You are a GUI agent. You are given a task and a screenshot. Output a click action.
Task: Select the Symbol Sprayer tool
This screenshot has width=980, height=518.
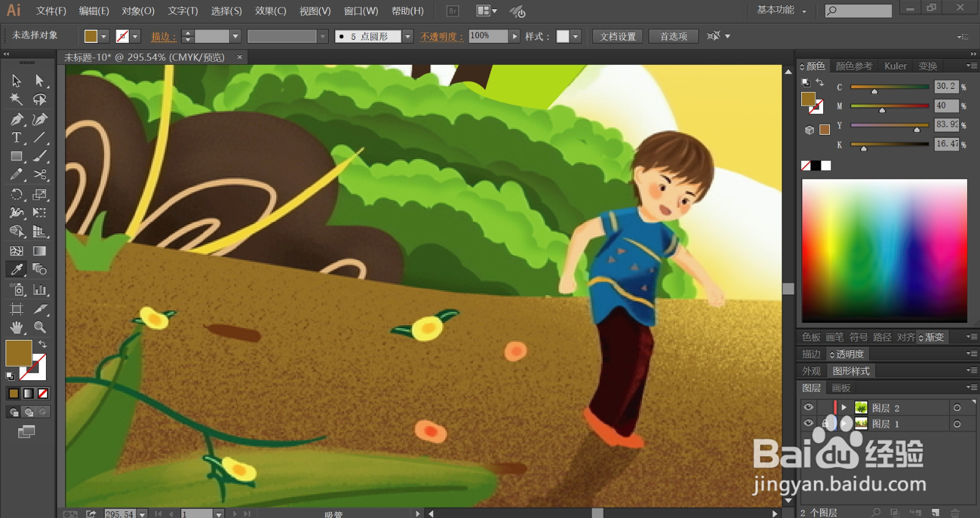pos(17,290)
